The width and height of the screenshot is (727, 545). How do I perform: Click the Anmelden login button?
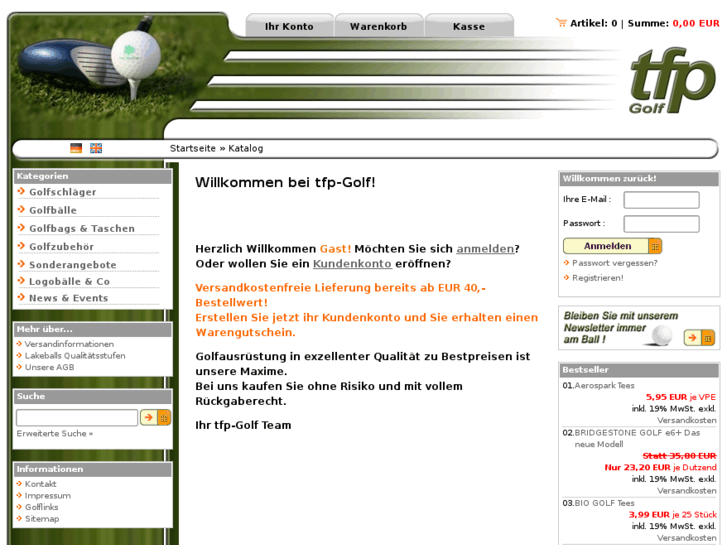pos(612,246)
